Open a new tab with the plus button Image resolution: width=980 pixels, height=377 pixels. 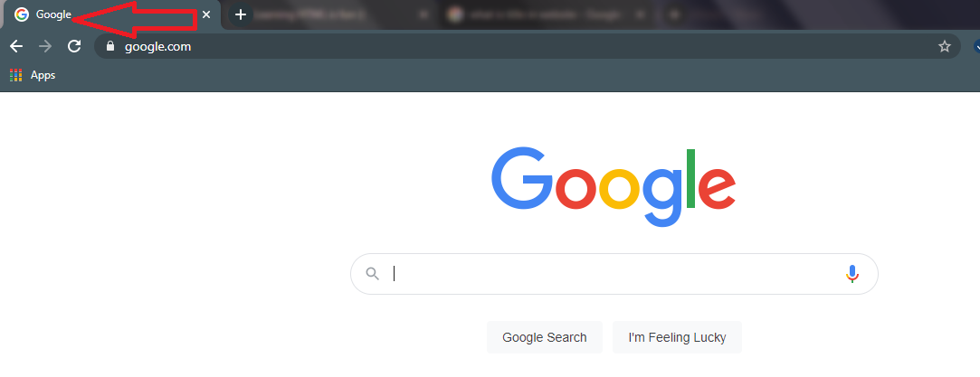click(241, 14)
